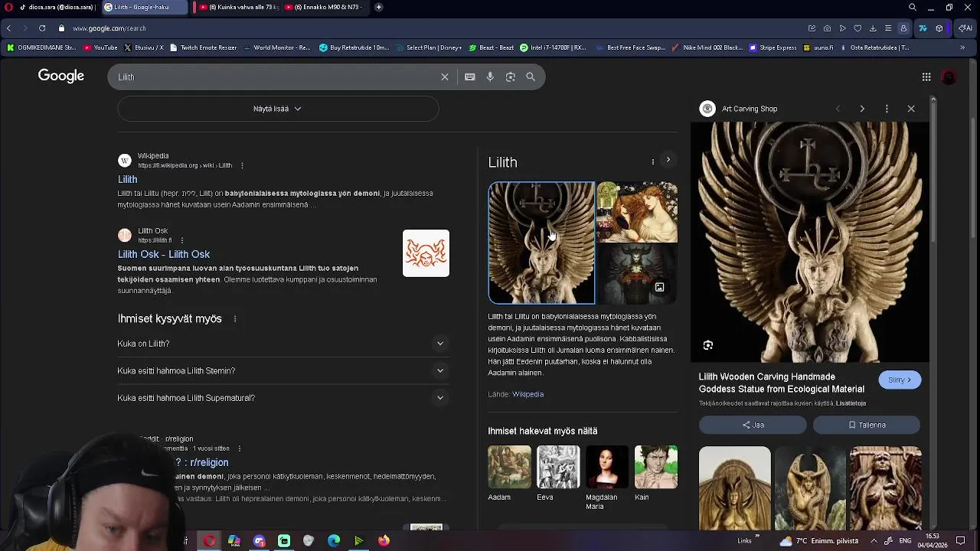Close the Art Carving Shop image preview
This screenshot has height=551, width=980.
point(911,109)
